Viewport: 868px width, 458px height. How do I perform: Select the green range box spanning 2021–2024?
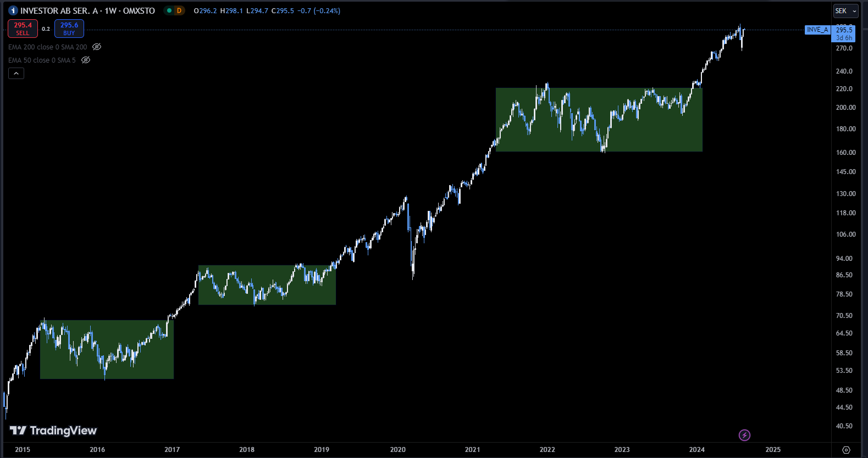(599, 120)
